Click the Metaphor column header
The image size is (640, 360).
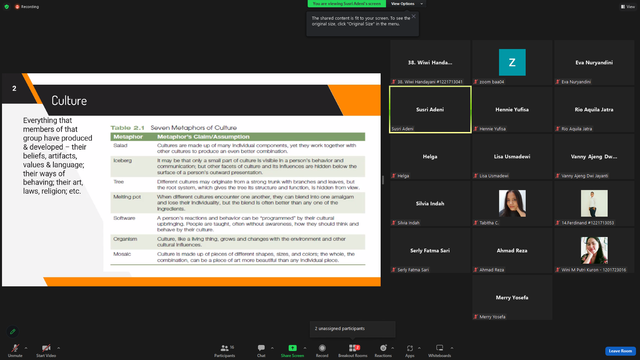(x=128, y=137)
